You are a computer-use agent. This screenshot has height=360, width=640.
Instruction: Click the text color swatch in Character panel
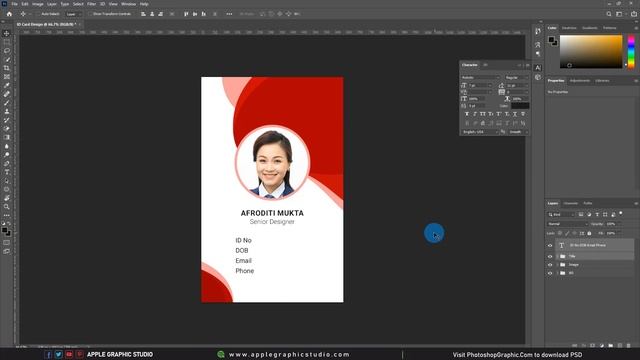(520, 106)
